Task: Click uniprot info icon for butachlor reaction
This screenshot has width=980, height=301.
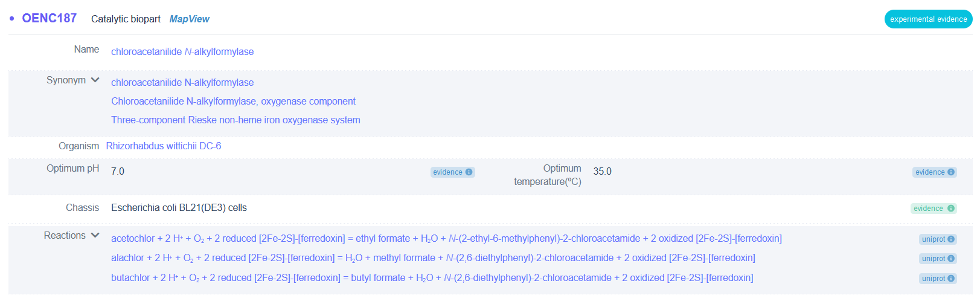Action: point(951,279)
